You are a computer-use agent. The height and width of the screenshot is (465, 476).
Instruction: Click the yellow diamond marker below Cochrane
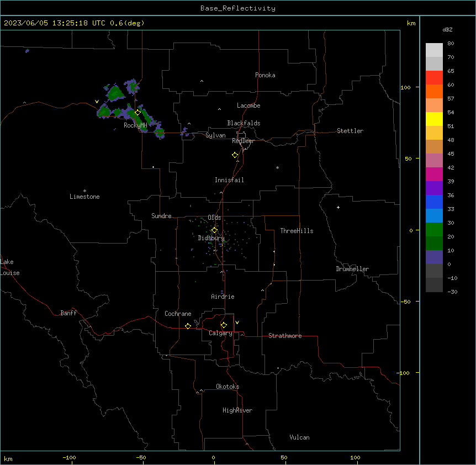click(x=188, y=326)
